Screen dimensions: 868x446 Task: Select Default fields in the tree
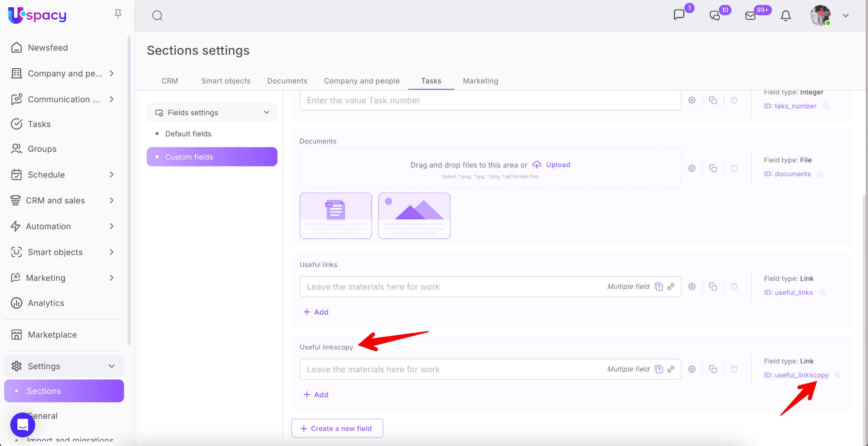(188, 134)
